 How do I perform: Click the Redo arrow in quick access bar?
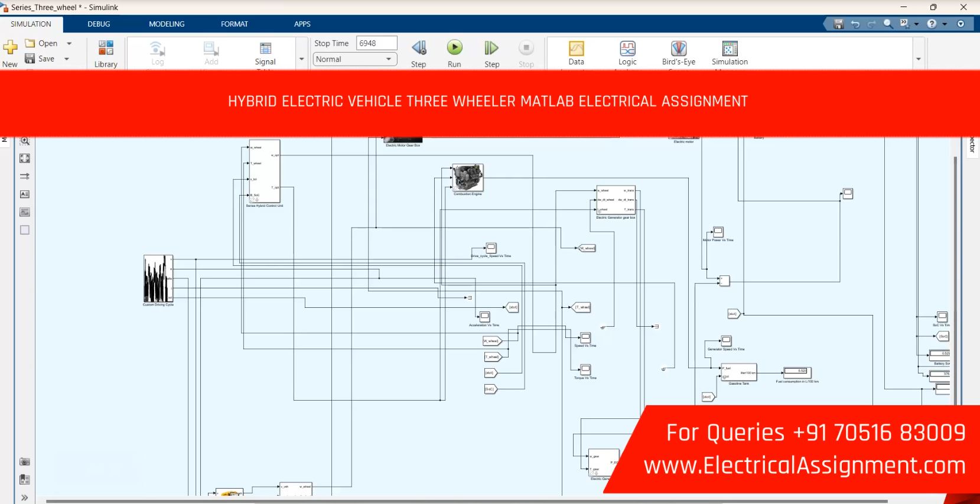pos(871,24)
